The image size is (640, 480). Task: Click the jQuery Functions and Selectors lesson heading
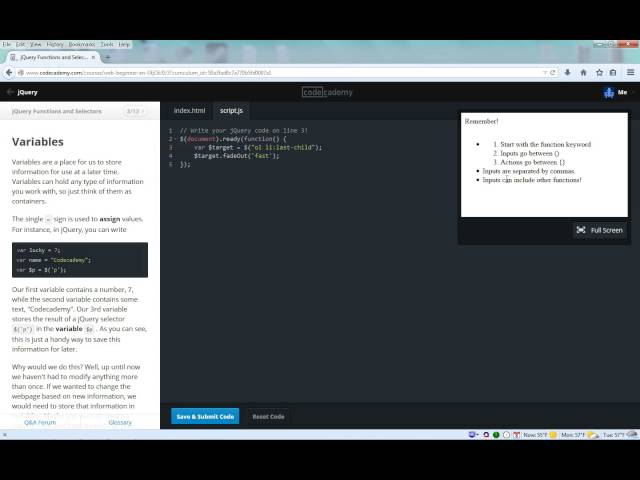pos(57,111)
